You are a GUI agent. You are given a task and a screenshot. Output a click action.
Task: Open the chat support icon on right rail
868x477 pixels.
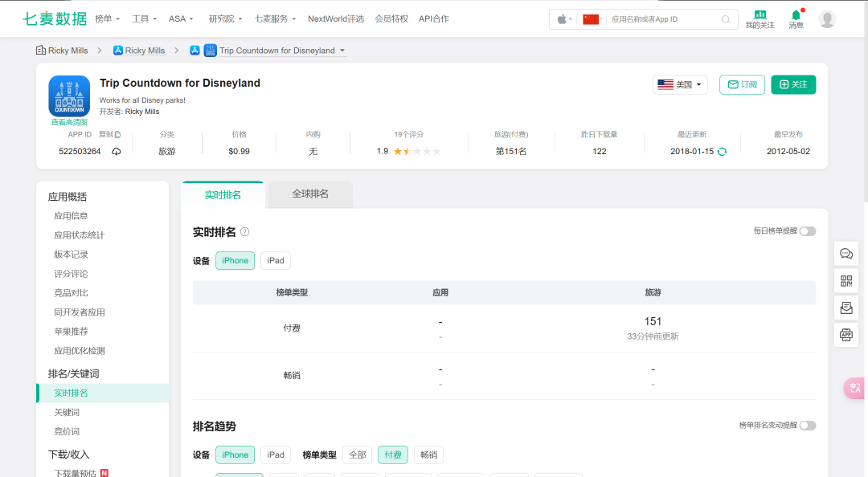(846, 254)
